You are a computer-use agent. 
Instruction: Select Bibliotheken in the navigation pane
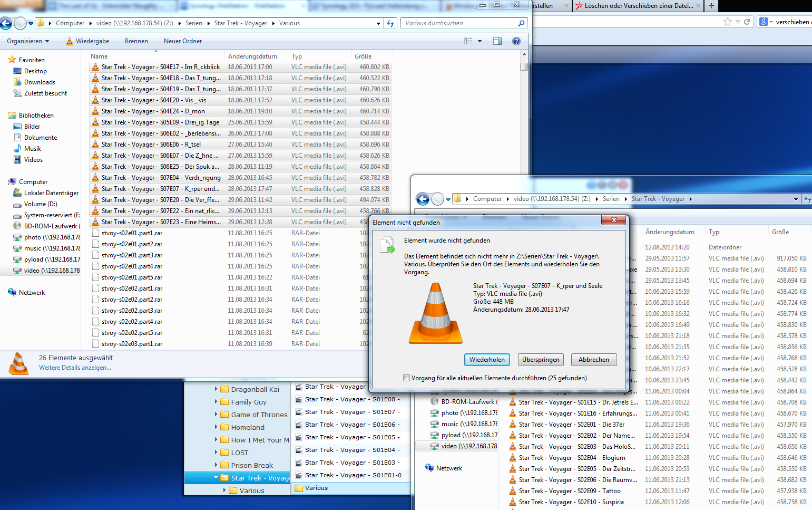pyautogui.click(x=36, y=116)
